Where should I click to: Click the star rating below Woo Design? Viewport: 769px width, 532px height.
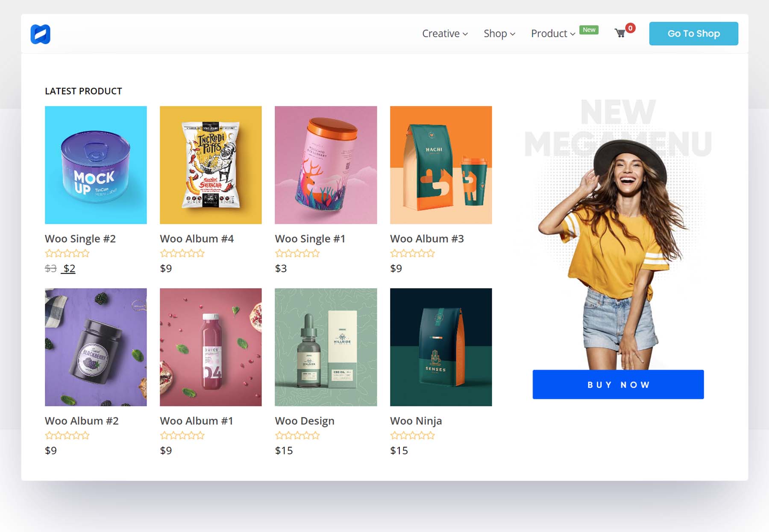[297, 435]
